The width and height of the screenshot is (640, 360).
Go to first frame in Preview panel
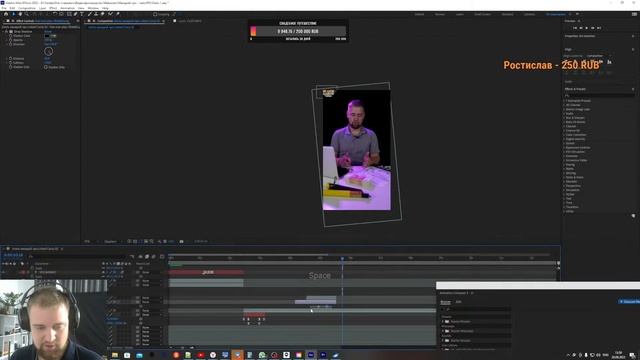(x=575, y=28)
